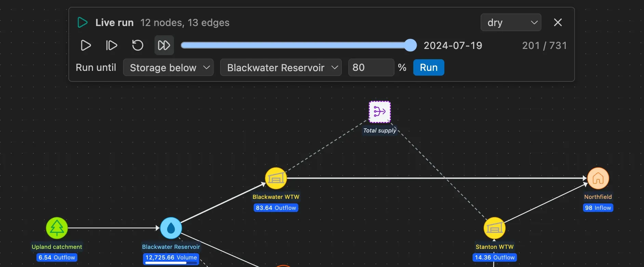Select the Blackwater WTW node icon
644x267 pixels.
tap(276, 178)
